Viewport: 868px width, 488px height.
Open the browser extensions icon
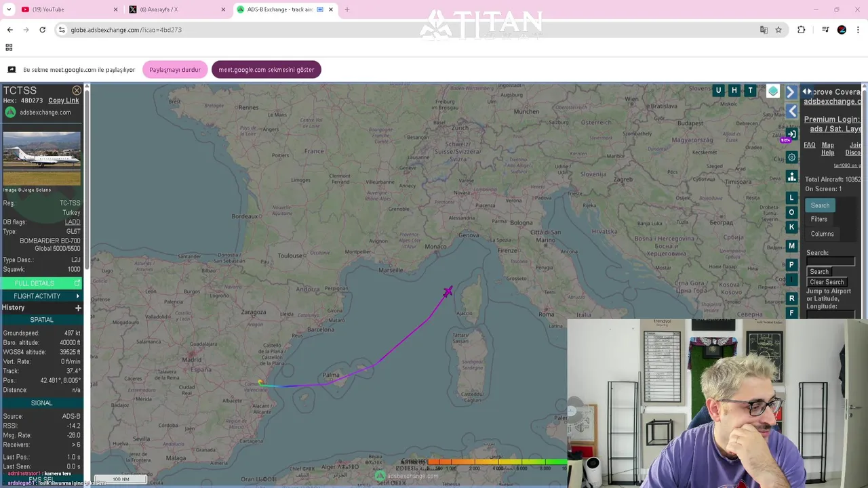tap(801, 30)
